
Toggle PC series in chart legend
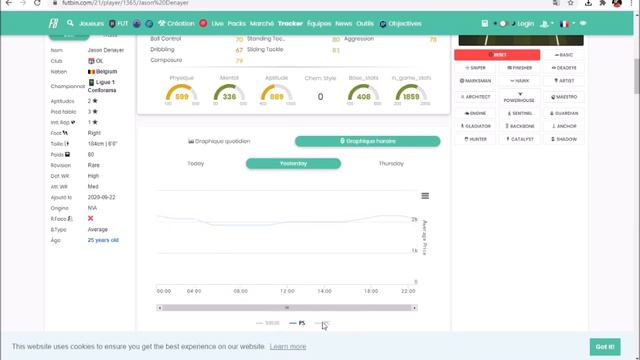322,323
